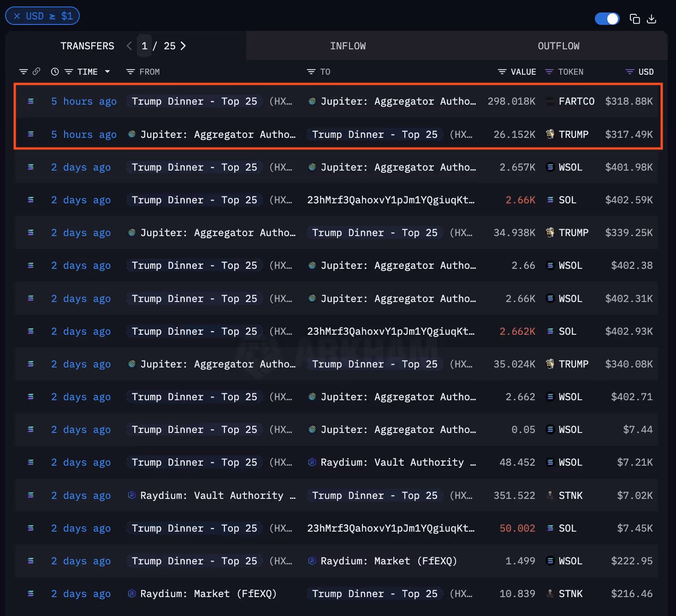
Task: Click the WSOL token icon on the 2.657K row
Action: tap(551, 167)
